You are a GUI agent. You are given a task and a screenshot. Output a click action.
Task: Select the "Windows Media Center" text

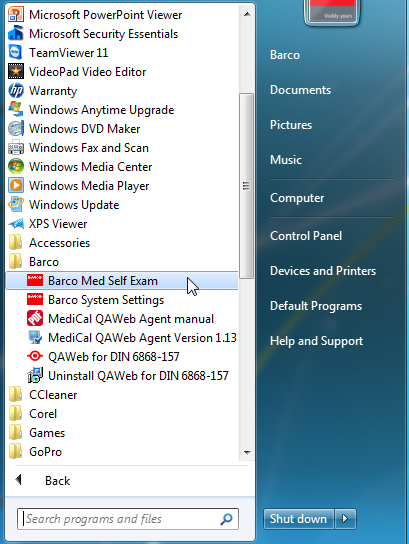click(91, 167)
